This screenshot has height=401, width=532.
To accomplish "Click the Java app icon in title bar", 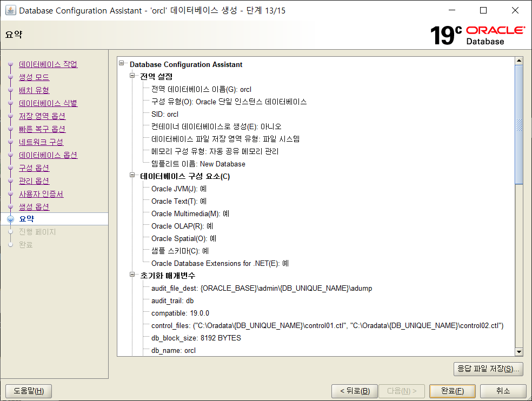I will (x=10, y=10).
